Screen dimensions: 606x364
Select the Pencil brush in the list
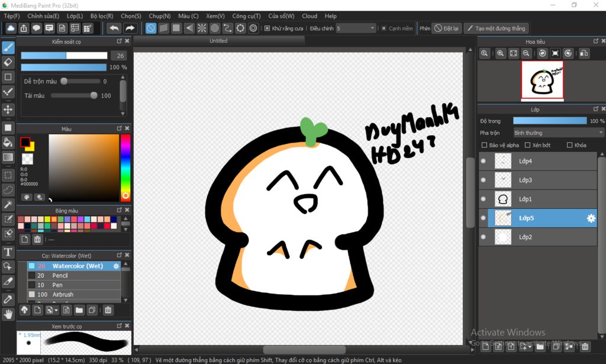74,275
